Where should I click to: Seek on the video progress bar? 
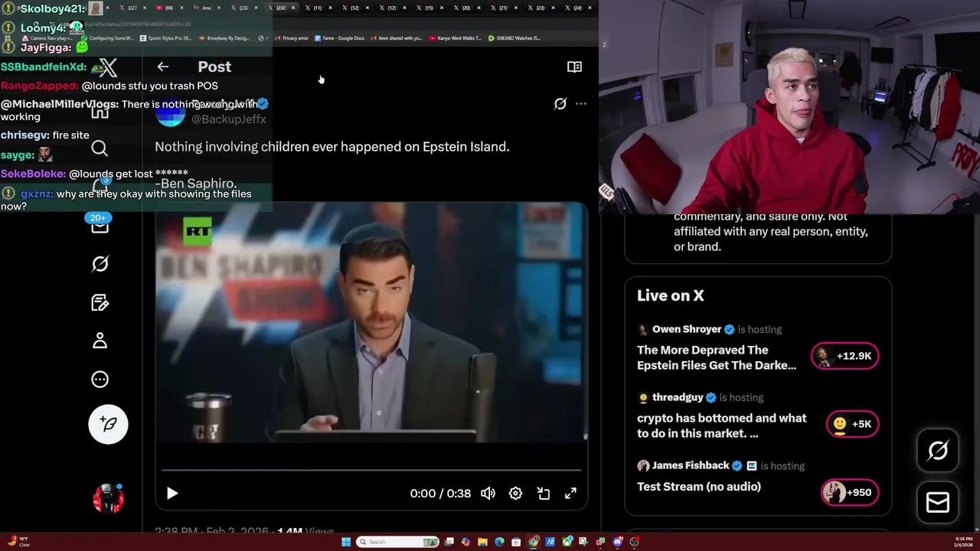(371, 470)
